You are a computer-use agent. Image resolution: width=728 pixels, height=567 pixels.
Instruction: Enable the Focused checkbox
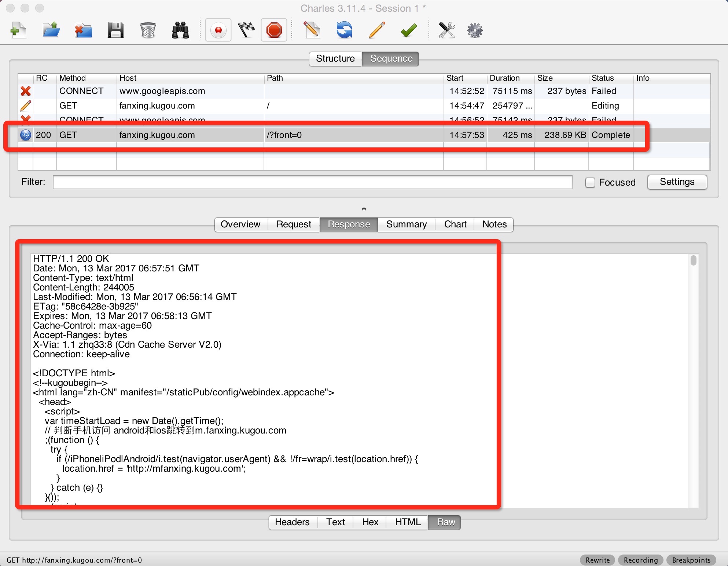pos(590,183)
